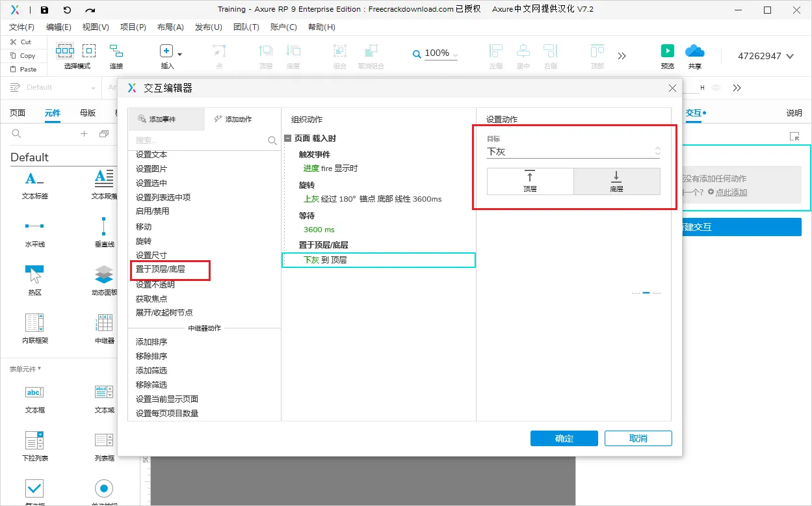Activate the 连接 connector tool
Viewport: 812px width, 506px height.
point(116,51)
